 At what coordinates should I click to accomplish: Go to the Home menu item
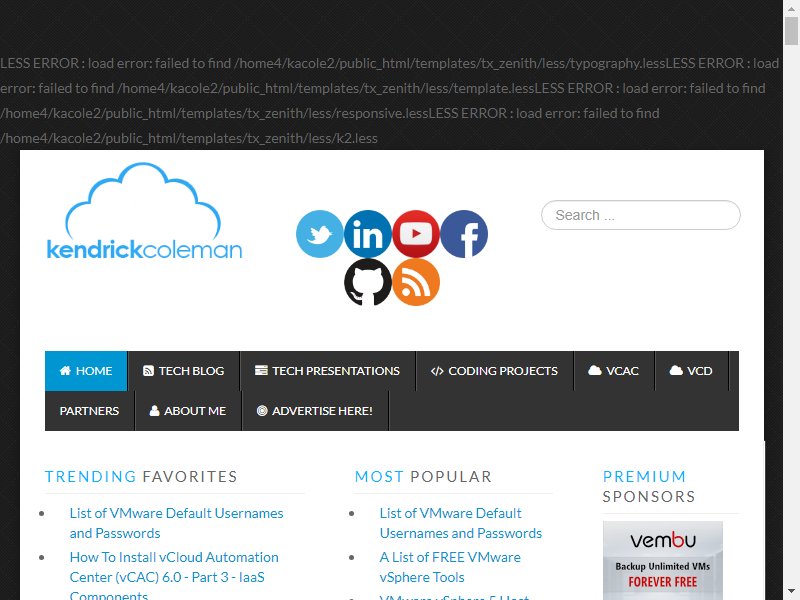86,371
